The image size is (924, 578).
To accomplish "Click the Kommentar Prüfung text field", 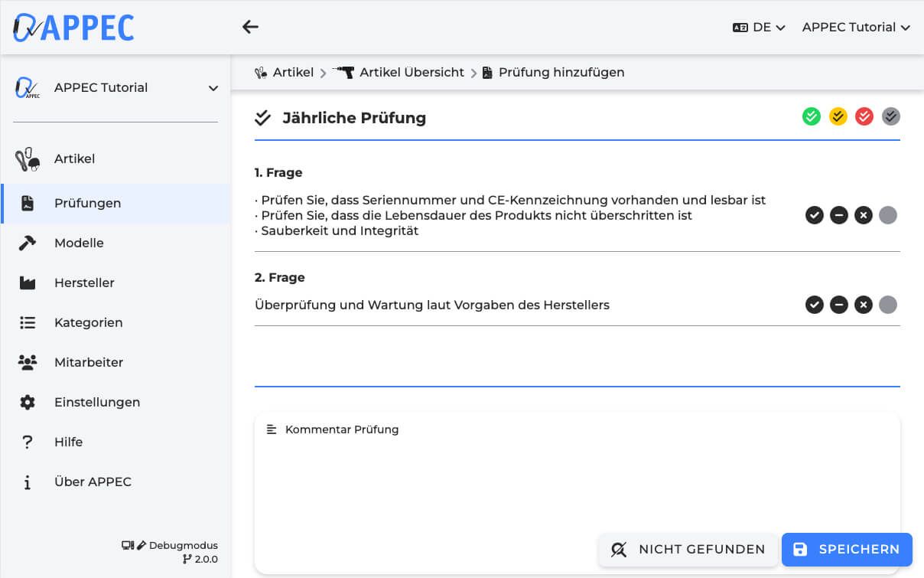I will coord(535,459).
